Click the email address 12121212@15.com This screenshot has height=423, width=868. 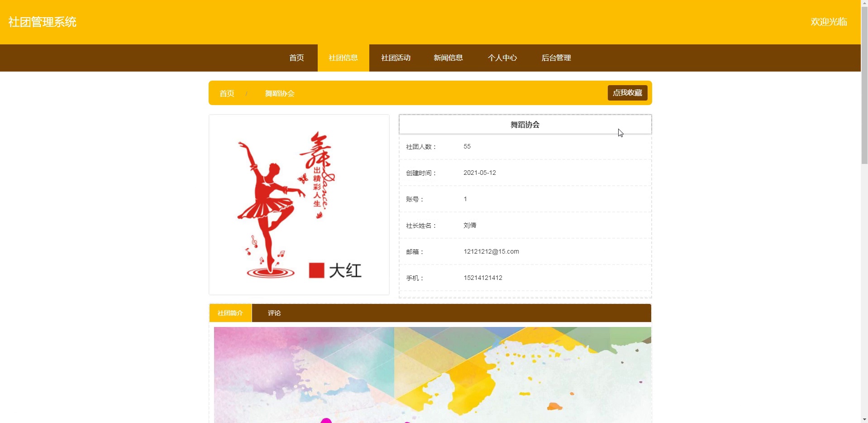point(491,251)
